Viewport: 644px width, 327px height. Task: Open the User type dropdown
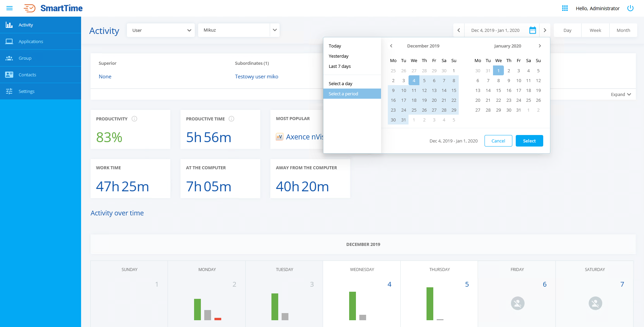160,30
